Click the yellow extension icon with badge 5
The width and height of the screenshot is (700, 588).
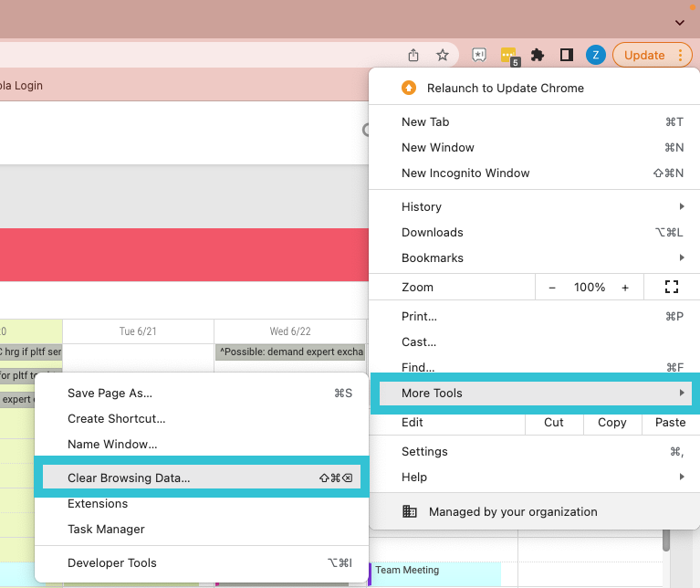(508, 56)
